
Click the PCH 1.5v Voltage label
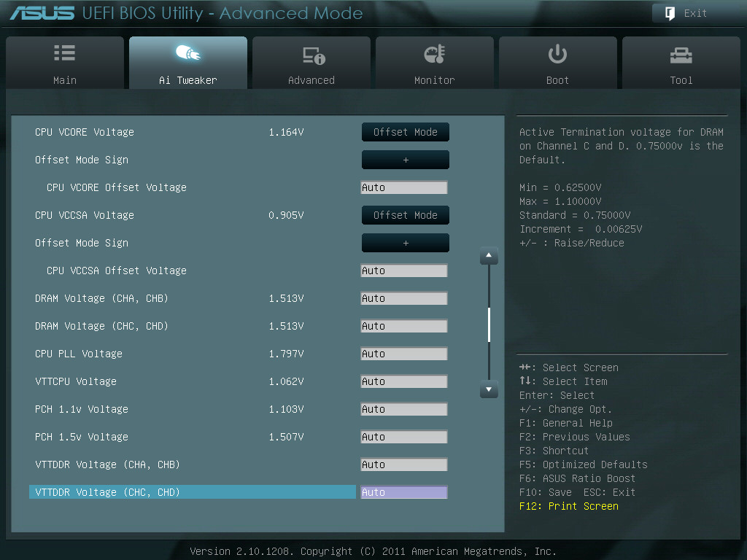[x=82, y=437]
